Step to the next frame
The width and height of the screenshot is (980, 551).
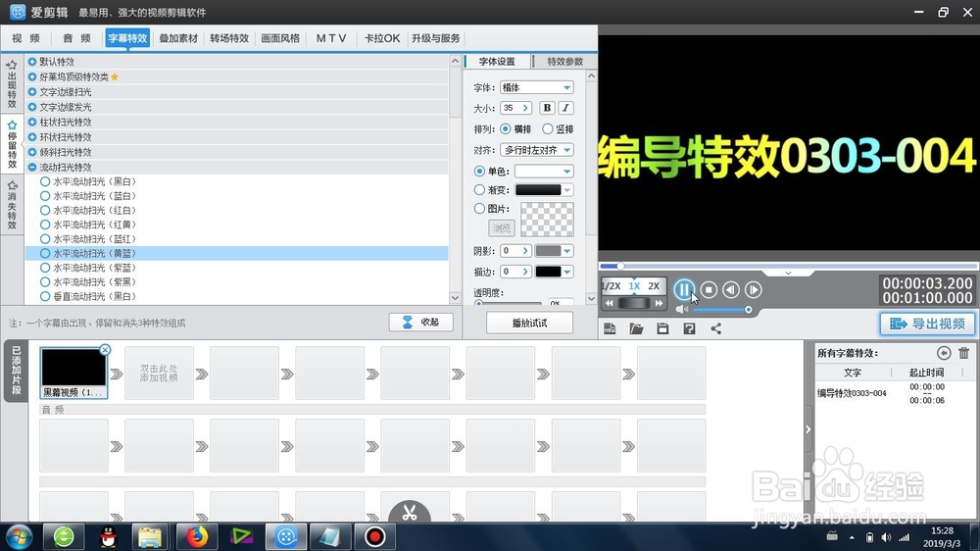pos(754,289)
